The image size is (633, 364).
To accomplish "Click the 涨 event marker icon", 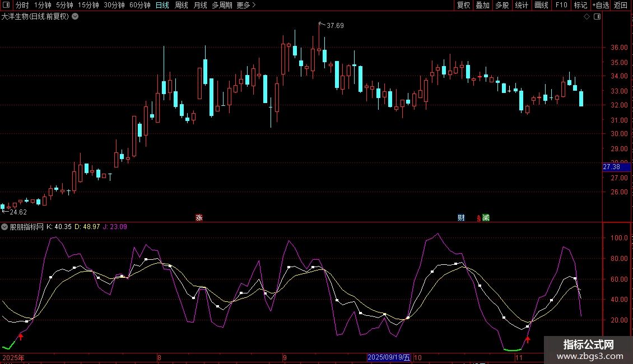I will [x=199, y=218].
